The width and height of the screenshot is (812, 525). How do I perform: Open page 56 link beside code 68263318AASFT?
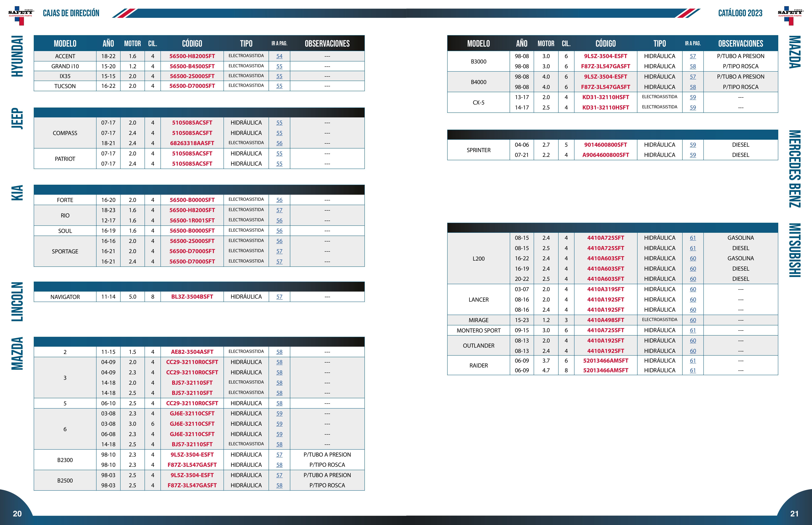[279, 143]
